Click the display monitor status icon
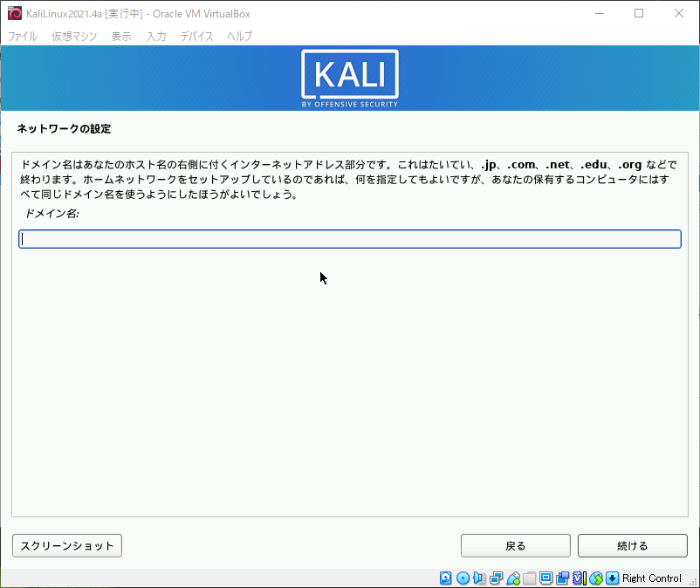 (x=546, y=578)
